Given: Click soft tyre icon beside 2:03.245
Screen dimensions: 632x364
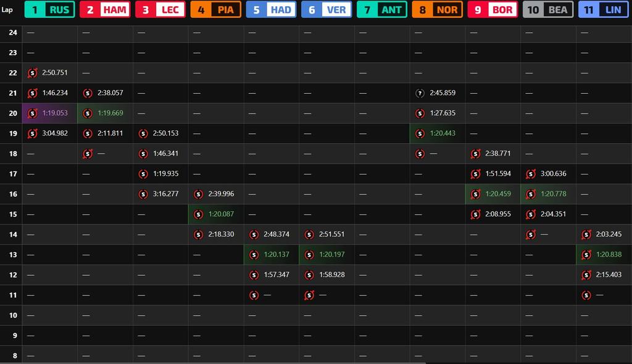Looking at the screenshot, I should (586, 234).
